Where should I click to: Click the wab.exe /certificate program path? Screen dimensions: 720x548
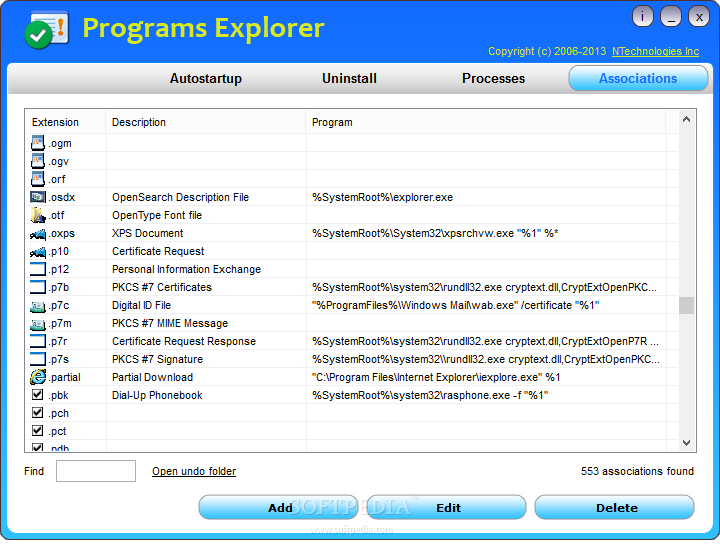pyautogui.click(x=456, y=305)
